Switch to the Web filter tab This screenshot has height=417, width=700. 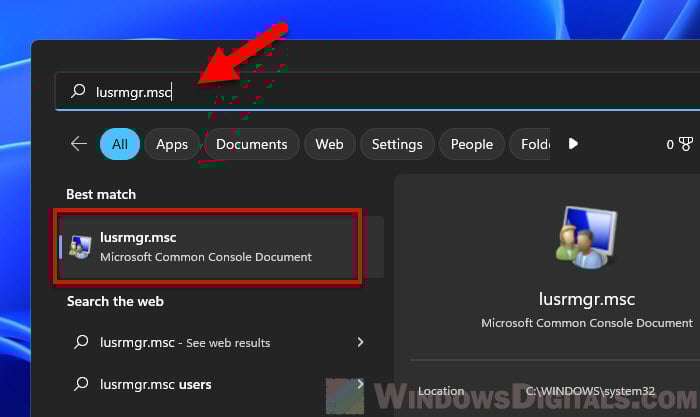click(x=329, y=144)
